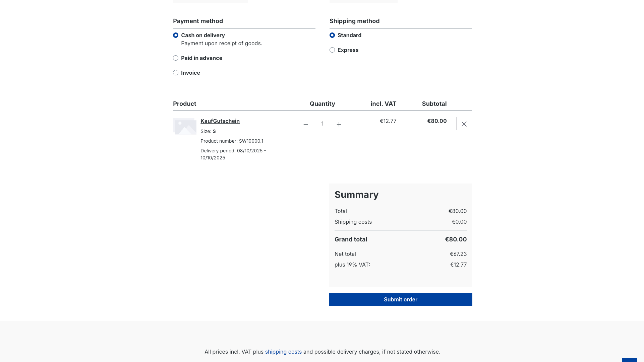Decrease quantity with the minus icon

click(306, 124)
